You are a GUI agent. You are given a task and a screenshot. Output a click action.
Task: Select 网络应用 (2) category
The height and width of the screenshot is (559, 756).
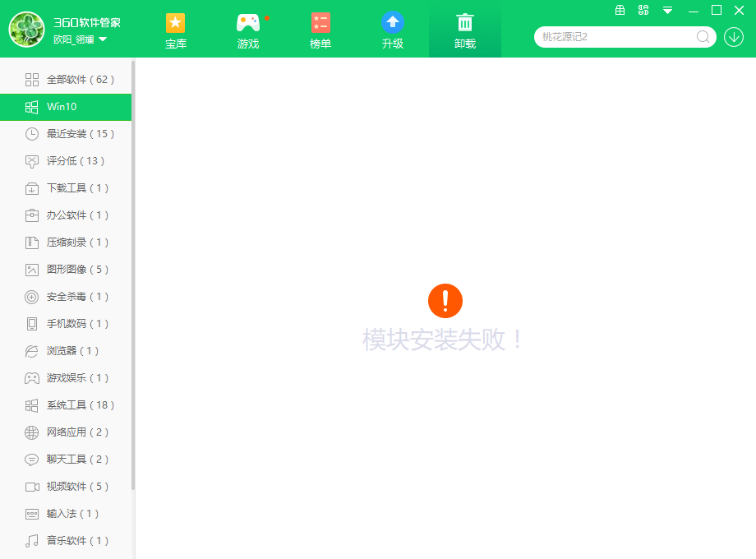click(x=66, y=432)
